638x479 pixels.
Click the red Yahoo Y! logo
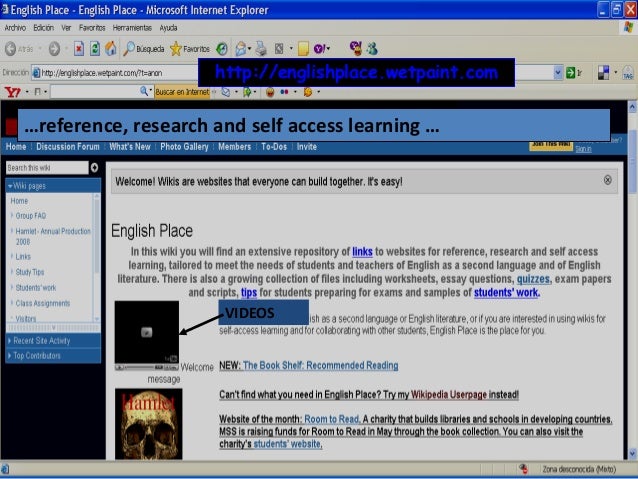(12, 92)
